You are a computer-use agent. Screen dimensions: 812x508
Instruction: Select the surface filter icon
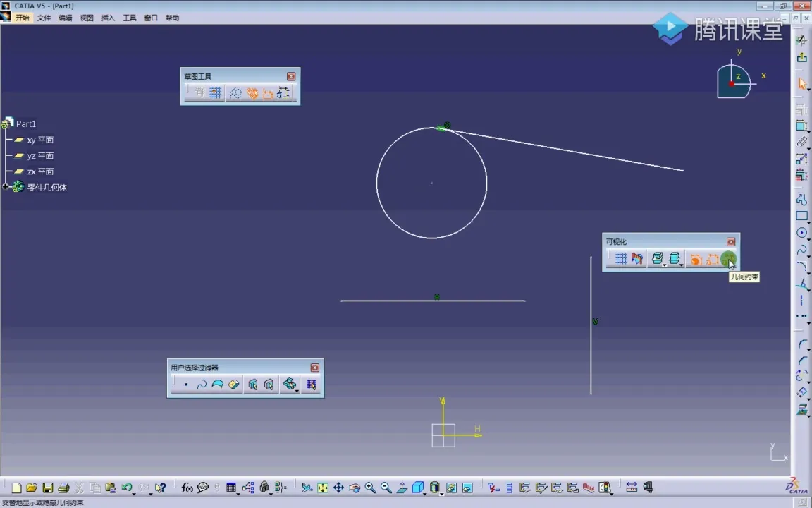pos(217,385)
